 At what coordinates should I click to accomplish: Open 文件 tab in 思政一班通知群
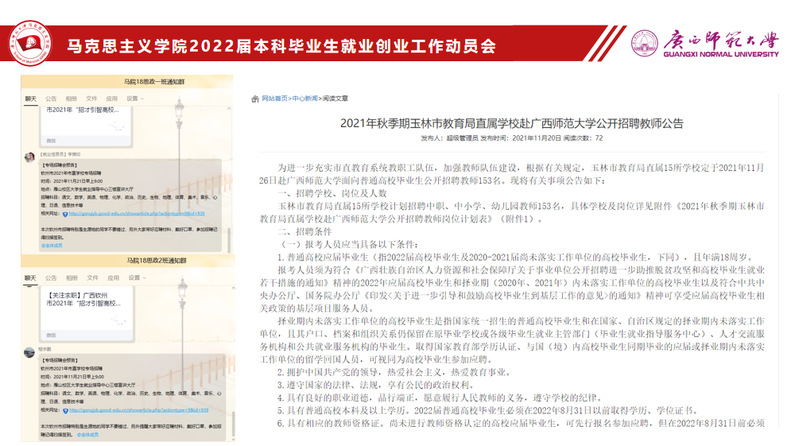pyautogui.click(x=92, y=99)
